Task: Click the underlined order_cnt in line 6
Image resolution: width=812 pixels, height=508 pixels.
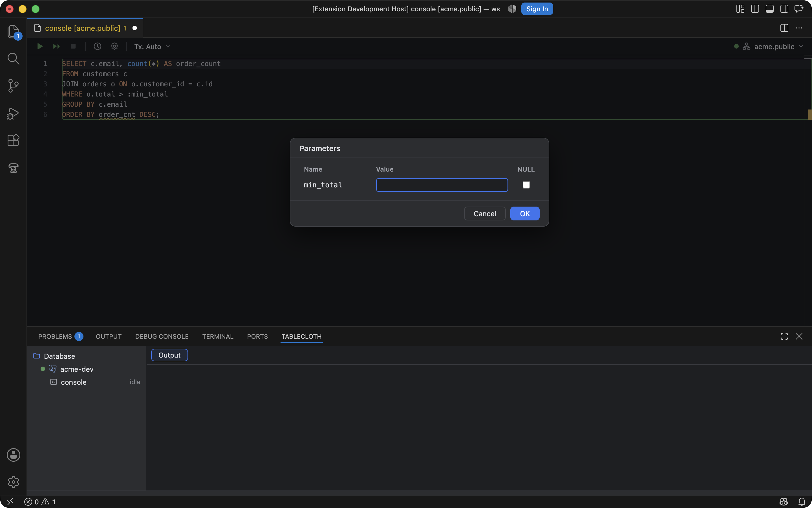Action: (117, 115)
